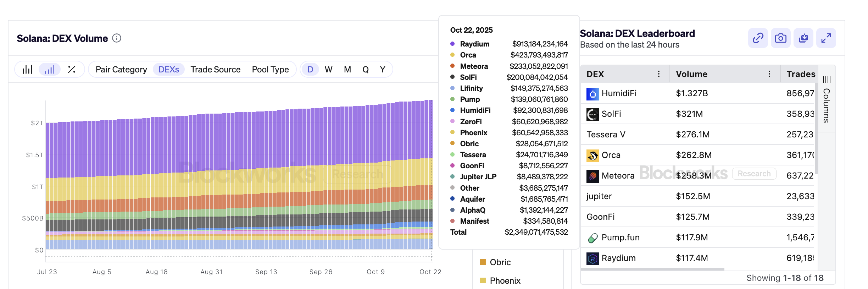This screenshot has height=289, width=868.
Task: Open the Volume column options menu
Action: point(769,74)
